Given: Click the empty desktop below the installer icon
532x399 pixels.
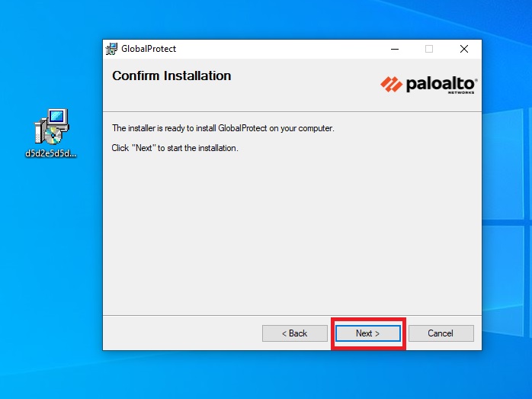Looking at the screenshot, I should pos(51,252).
